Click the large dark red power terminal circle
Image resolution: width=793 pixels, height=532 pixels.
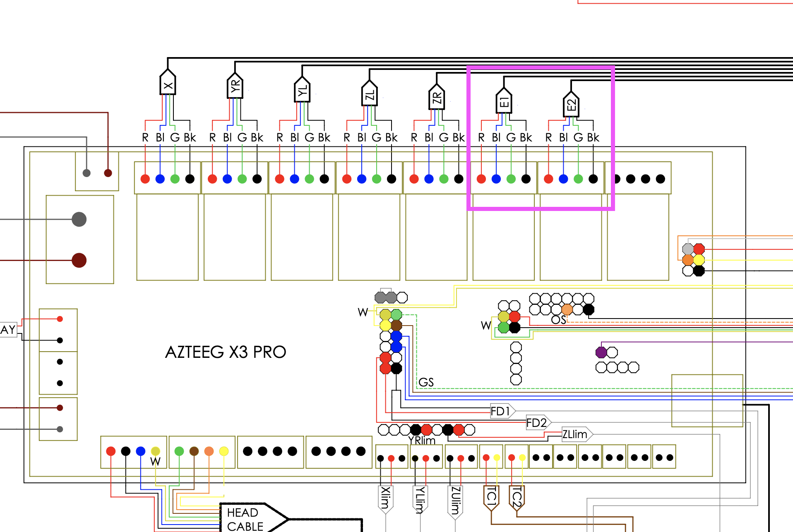(79, 260)
